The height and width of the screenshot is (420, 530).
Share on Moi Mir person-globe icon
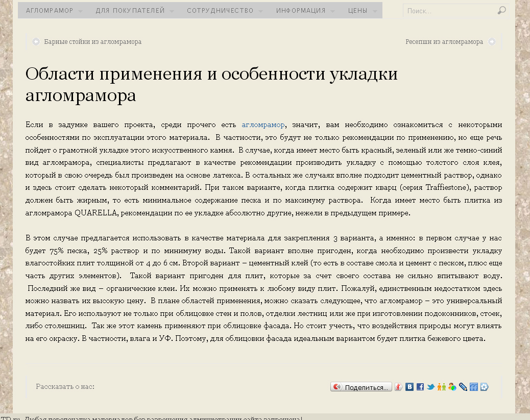[452, 387]
